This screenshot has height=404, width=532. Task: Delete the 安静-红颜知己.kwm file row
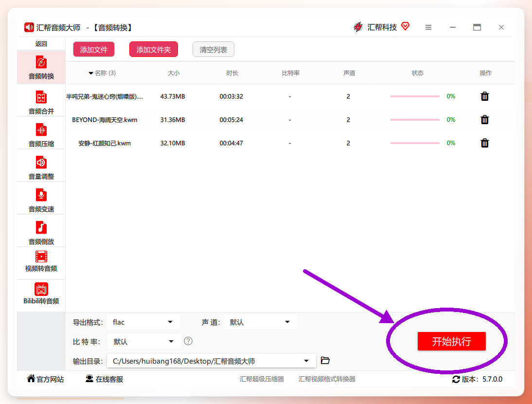484,143
